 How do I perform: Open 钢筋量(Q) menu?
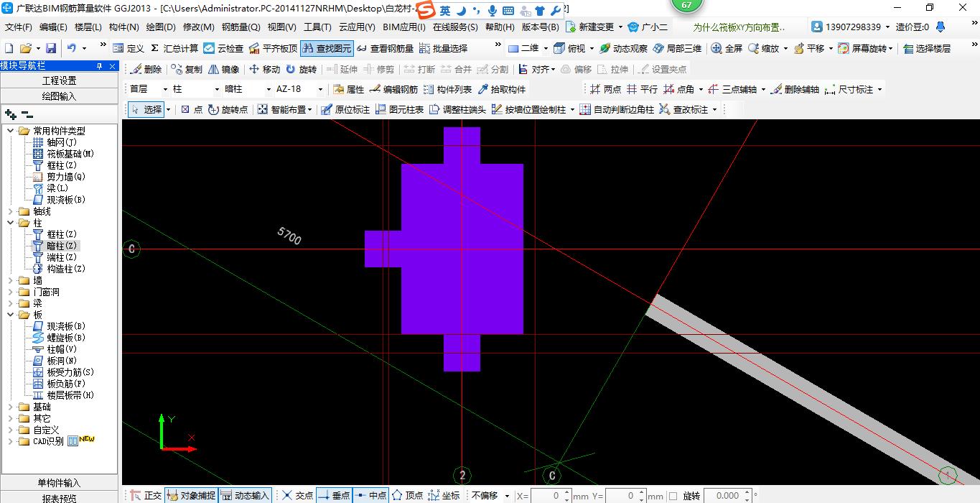coord(241,27)
